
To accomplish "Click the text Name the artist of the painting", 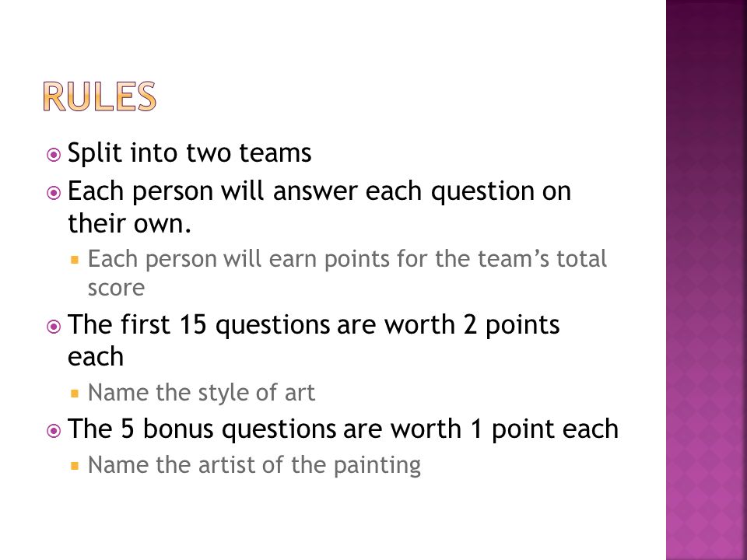I will coord(254,465).
